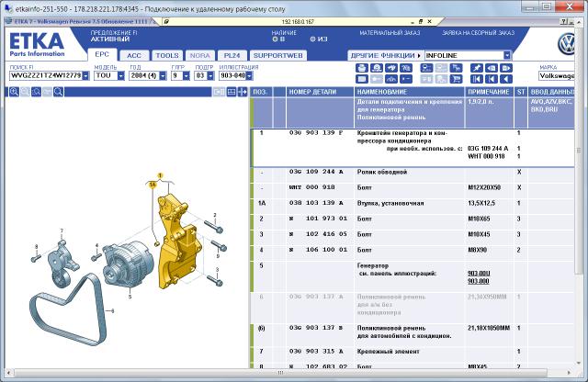Click callout number 1 above the bracket

pos(160,175)
